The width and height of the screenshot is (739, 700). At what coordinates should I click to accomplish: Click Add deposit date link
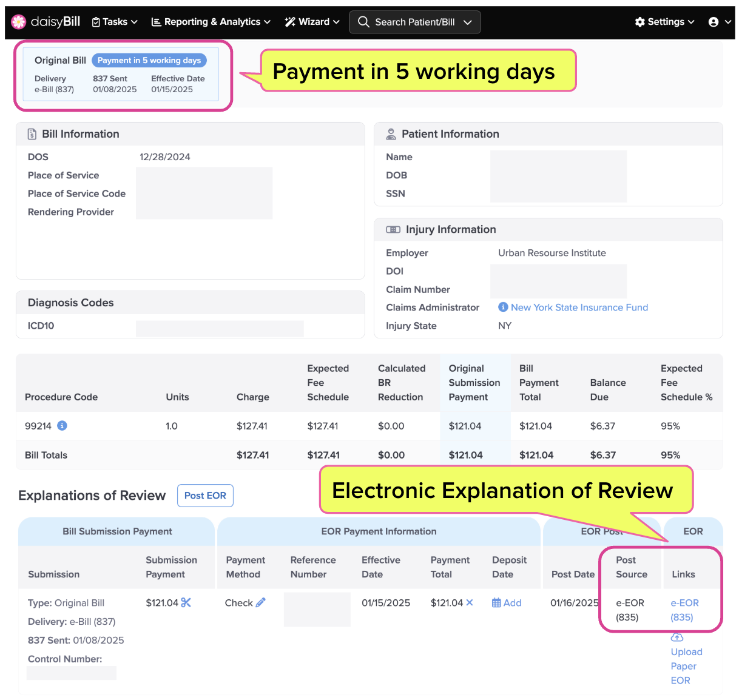tap(513, 603)
